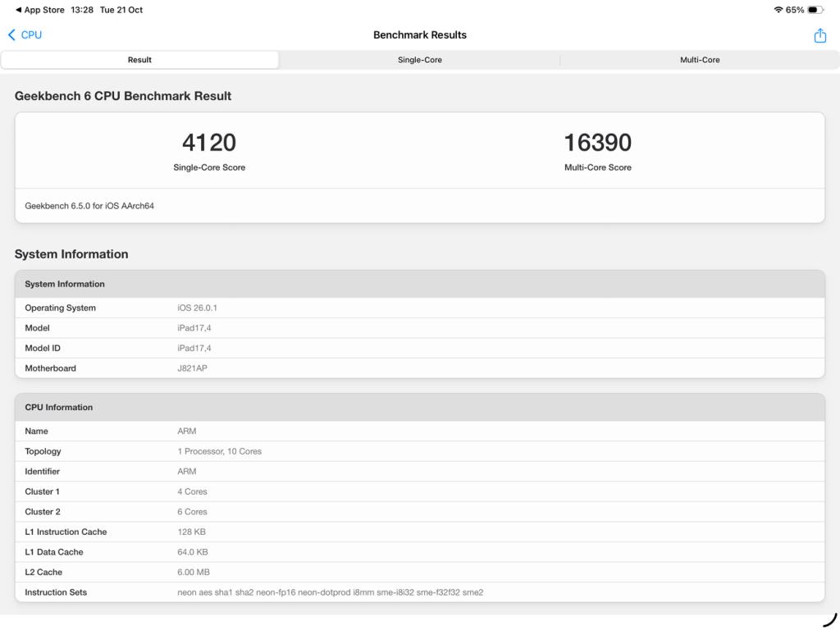Screen dimensions: 840x630
Task: Tap the Topology row
Action: click(x=419, y=451)
